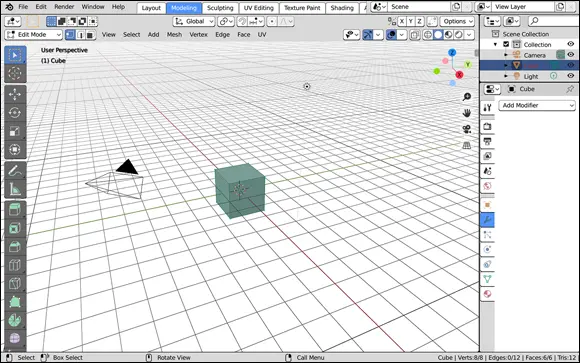Image resolution: width=580 pixels, height=363 pixels.
Task: Open the World properties tab
Action: pos(488,186)
